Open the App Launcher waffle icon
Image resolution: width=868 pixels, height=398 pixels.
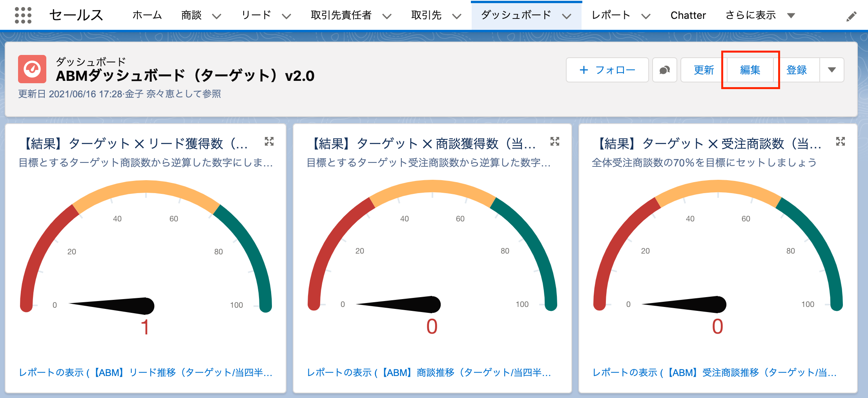tap(22, 15)
